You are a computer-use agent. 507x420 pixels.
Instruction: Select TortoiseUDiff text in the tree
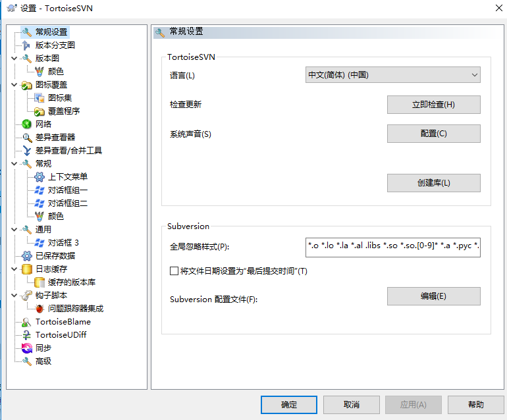[x=61, y=335]
